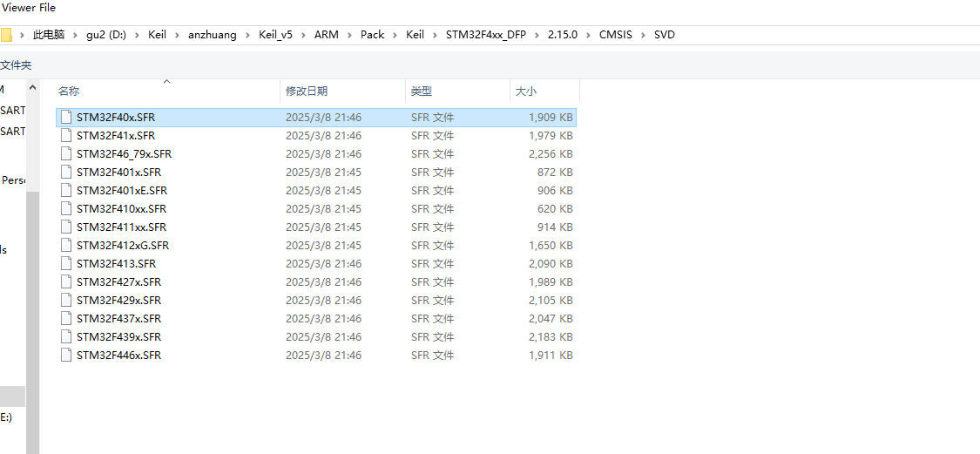Go to Keil folder after Pack in breadcrumb
980x454 pixels.
[x=415, y=35]
